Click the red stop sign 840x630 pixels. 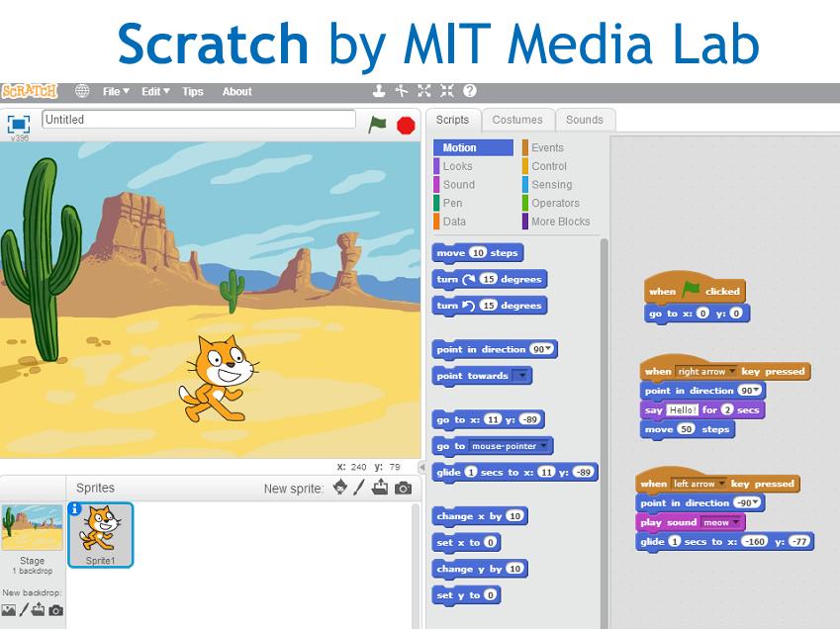pos(406,126)
